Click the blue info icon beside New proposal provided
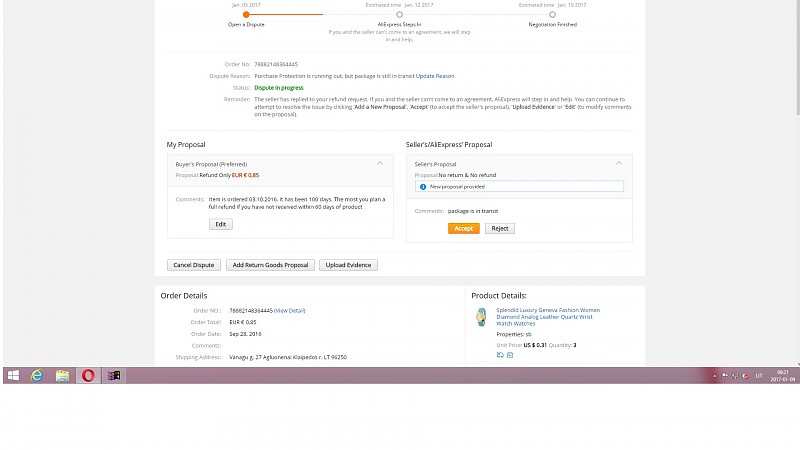800x450 pixels. [422, 187]
